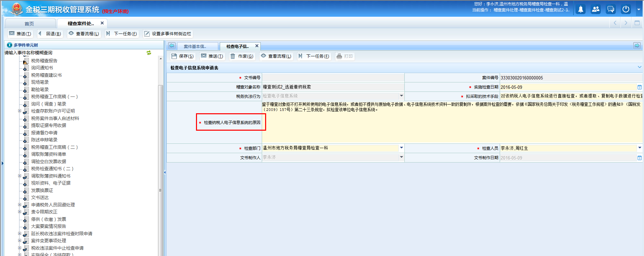Open the header dropdown arrow beside power icon
644x256 pixels.
639,9
